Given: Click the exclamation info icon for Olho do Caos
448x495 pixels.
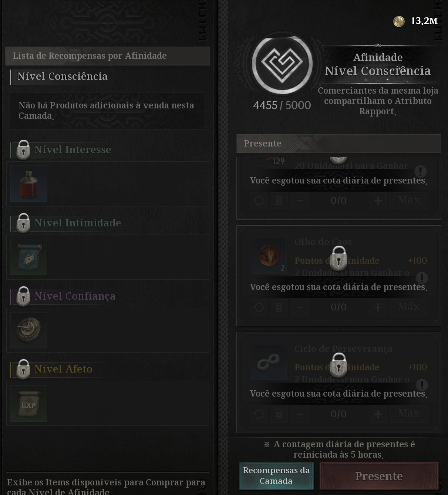Looking at the screenshot, I should point(422,278).
